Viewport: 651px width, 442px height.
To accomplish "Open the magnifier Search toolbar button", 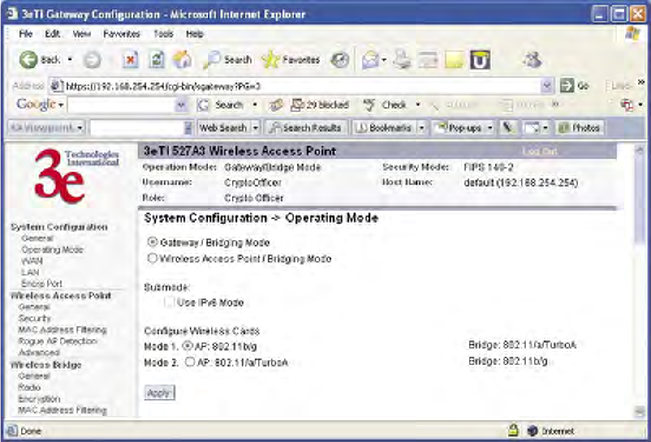I will coord(228,60).
